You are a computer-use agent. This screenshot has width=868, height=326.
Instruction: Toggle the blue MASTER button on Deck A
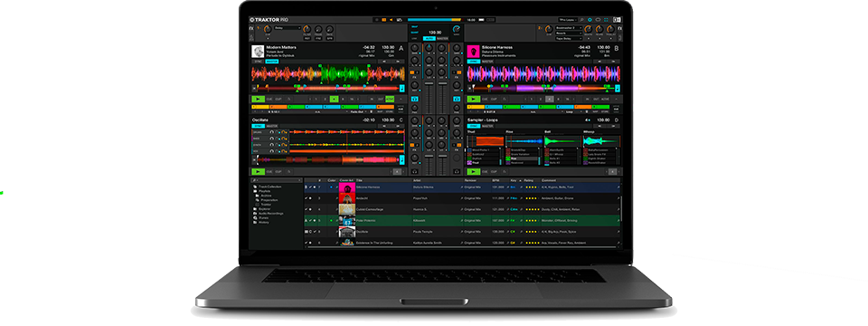[x=272, y=62]
